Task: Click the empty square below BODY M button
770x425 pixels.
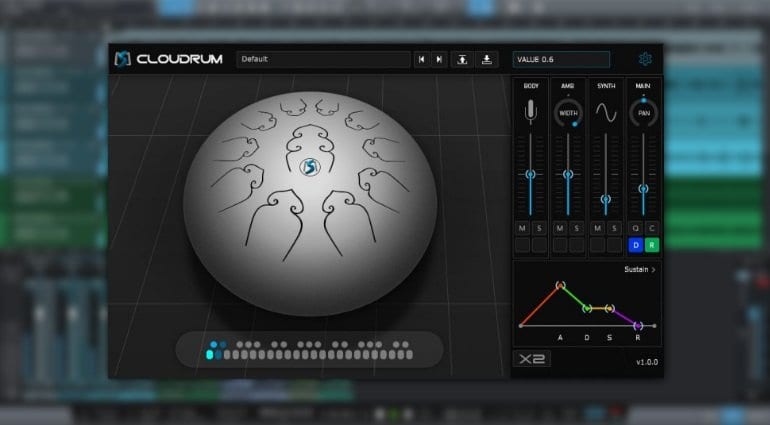Action: (522, 245)
